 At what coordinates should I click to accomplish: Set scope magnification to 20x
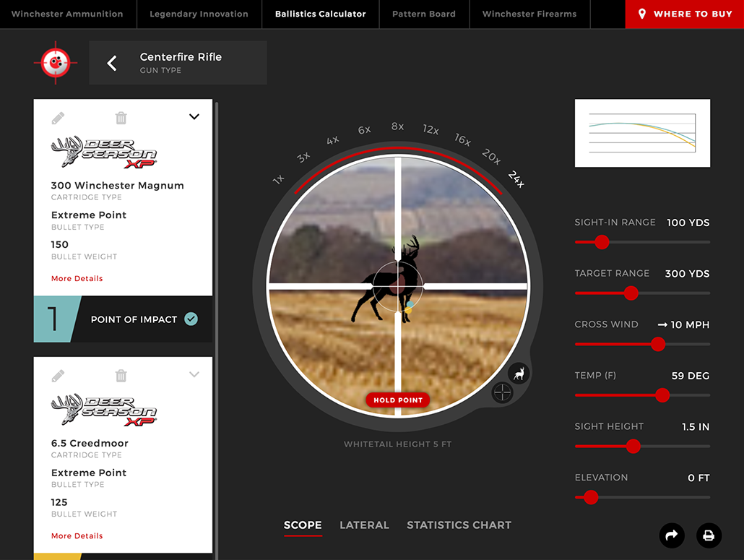pyautogui.click(x=491, y=156)
